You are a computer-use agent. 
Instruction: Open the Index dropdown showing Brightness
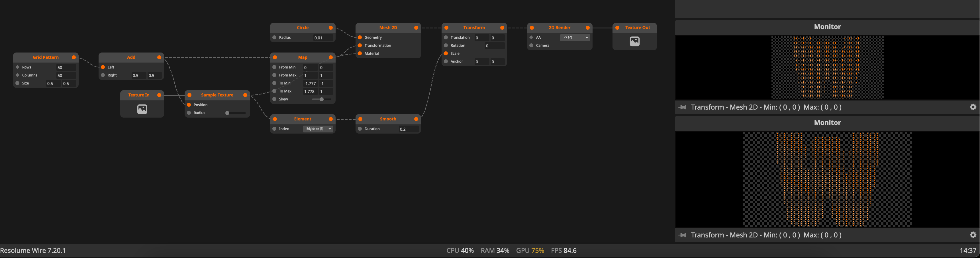click(318, 129)
